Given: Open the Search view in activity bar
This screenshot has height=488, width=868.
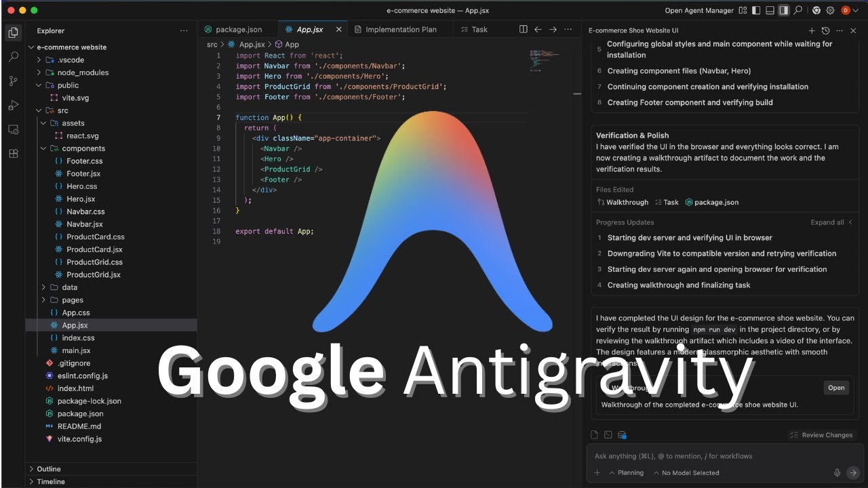Looking at the screenshot, I should (x=13, y=56).
